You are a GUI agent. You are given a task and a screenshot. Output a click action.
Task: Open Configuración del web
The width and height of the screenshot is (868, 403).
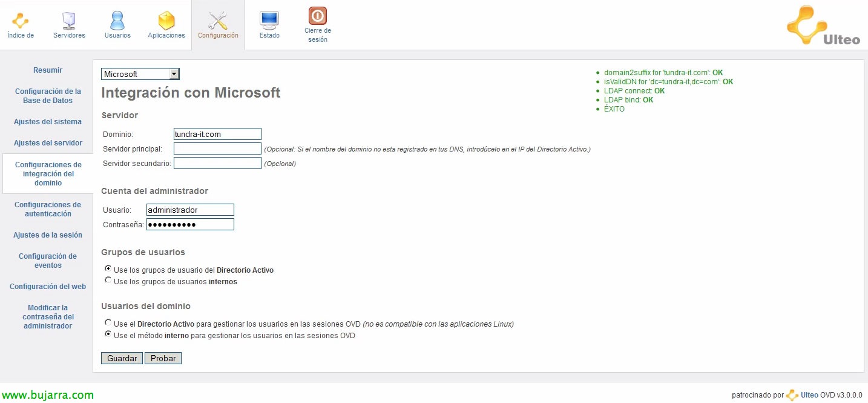point(48,287)
